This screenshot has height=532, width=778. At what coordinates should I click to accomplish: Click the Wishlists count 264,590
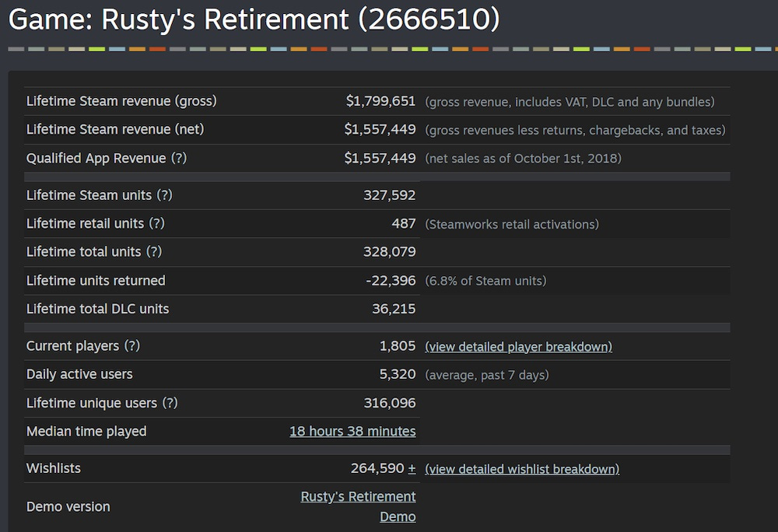pos(377,468)
